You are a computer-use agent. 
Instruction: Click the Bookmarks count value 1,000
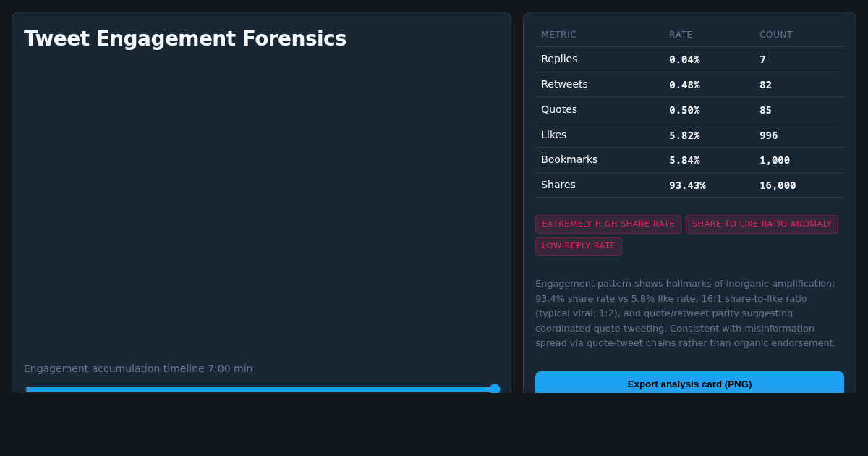[775, 160]
